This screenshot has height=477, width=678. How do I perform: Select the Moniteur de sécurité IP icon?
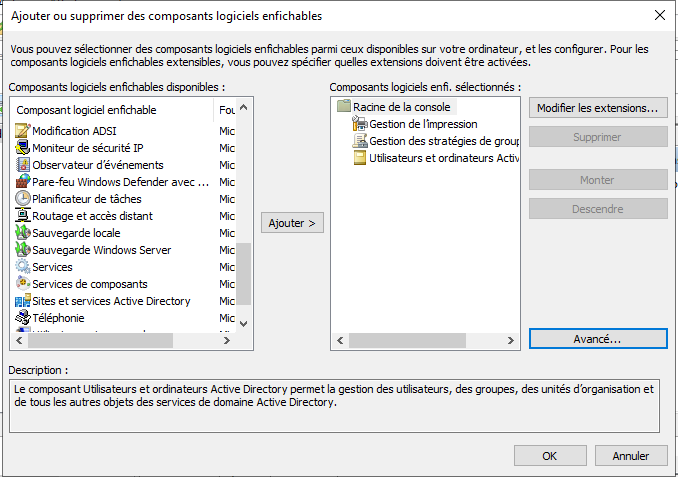click(23, 148)
